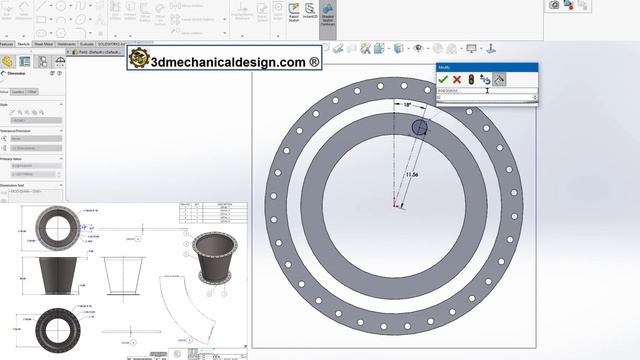
Task: Select the Polygon sketch tool
Action: coord(60,33)
